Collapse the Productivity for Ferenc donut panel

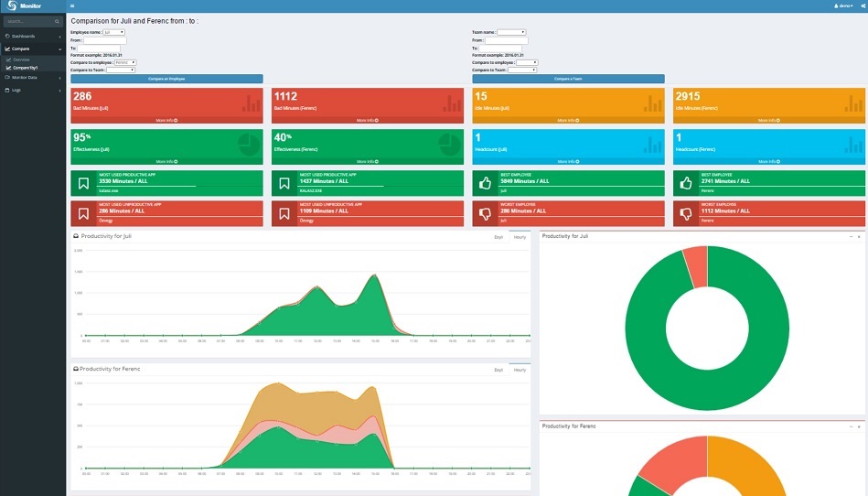(x=851, y=426)
